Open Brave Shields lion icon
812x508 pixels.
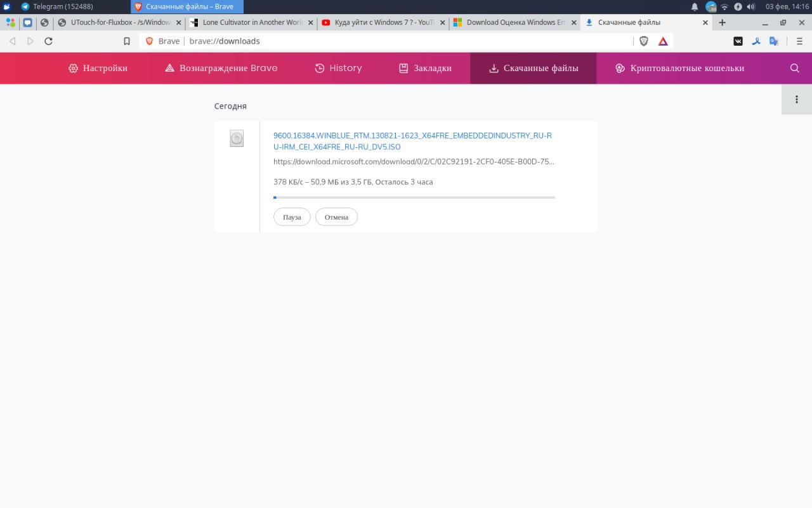coord(644,41)
